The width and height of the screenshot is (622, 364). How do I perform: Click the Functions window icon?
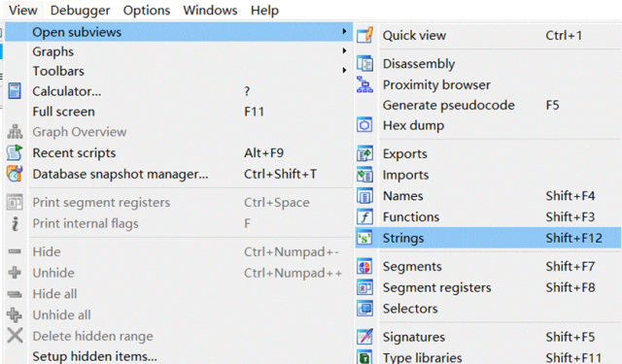pyautogui.click(x=365, y=216)
